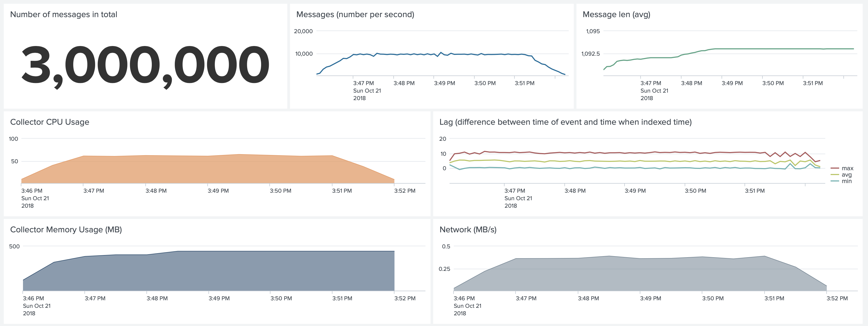Click the 1,095 label on Message len chart

click(593, 31)
